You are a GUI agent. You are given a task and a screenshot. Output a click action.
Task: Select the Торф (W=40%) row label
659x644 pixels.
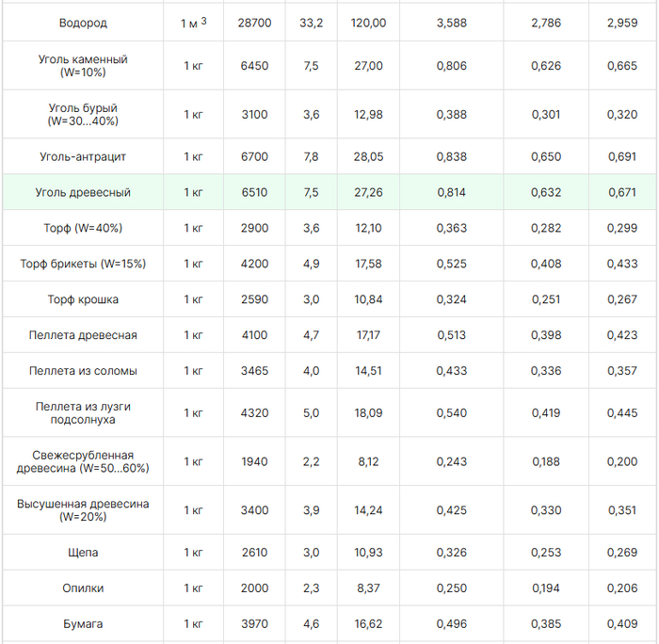pyautogui.click(x=83, y=228)
